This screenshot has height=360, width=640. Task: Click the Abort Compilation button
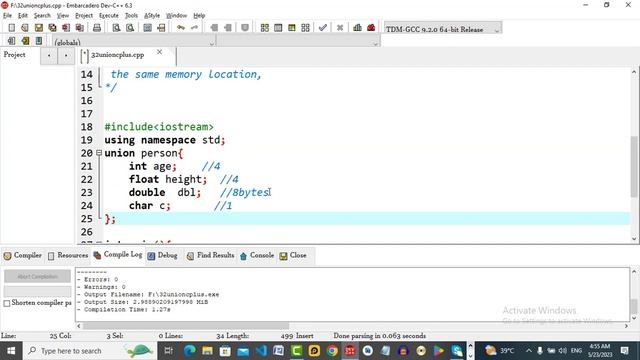37,276
